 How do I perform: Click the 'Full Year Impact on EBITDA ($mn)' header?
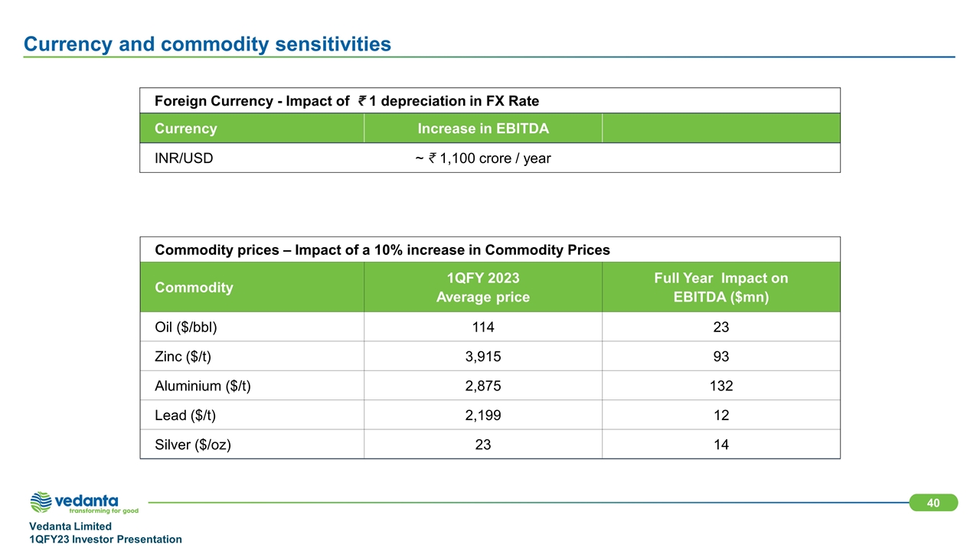720,288
